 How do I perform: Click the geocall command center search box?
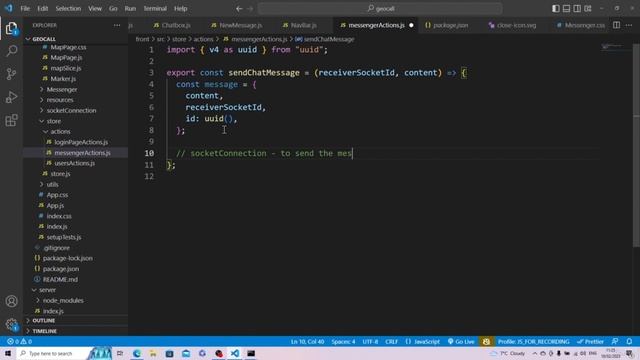380,9
